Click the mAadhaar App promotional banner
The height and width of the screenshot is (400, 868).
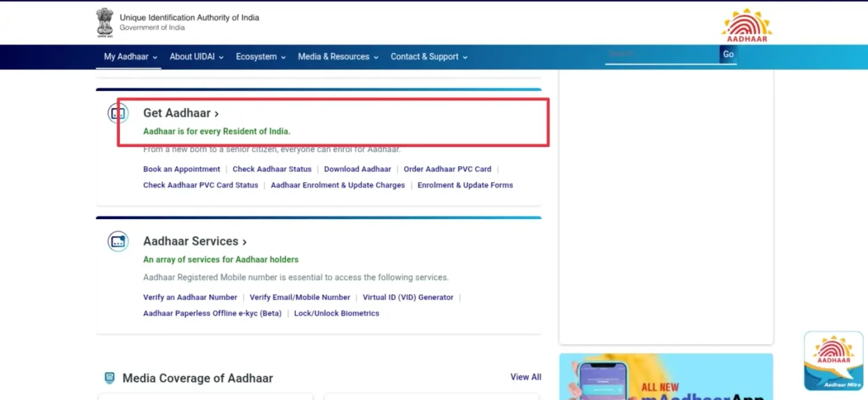point(666,376)
